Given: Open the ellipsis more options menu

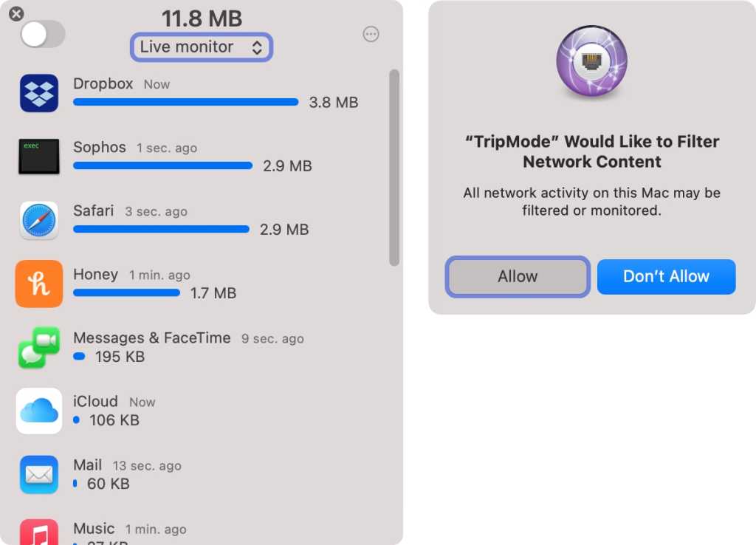Looking at the screenshot, I should coord(371,34).
